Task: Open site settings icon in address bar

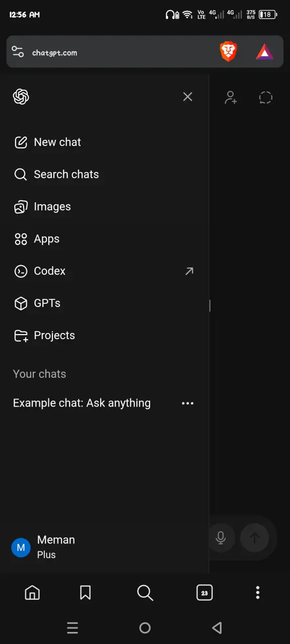Action: click(x=18, y=52)
